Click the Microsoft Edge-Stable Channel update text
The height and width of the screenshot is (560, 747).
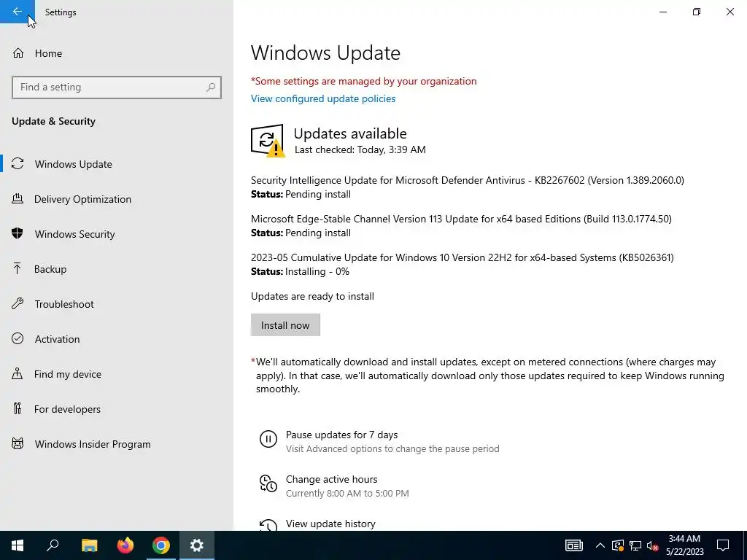[x=461, y=219]
